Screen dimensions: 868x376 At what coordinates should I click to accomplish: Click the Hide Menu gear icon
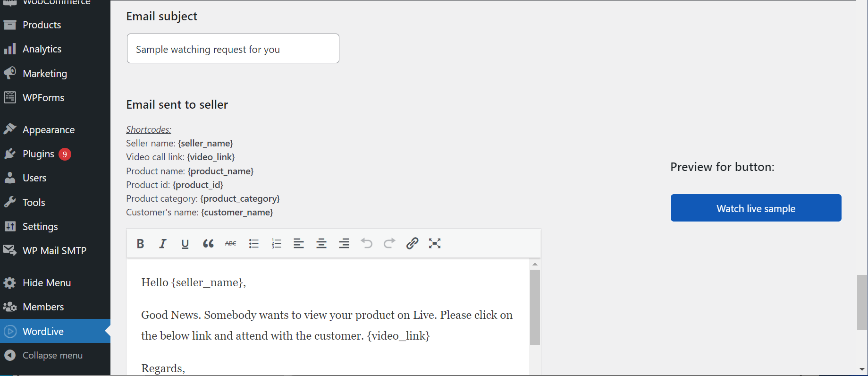10,283
